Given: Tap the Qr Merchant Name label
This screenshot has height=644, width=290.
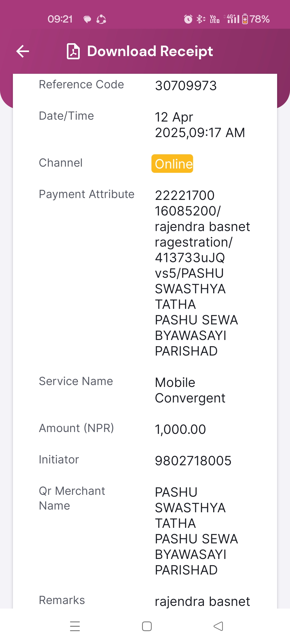Looking at the screenshot, I should [x=72, y=498].
